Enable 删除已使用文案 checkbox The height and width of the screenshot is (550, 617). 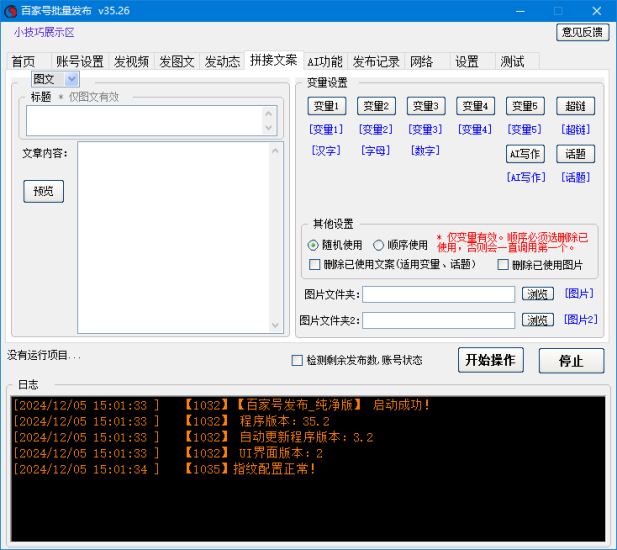314,264
